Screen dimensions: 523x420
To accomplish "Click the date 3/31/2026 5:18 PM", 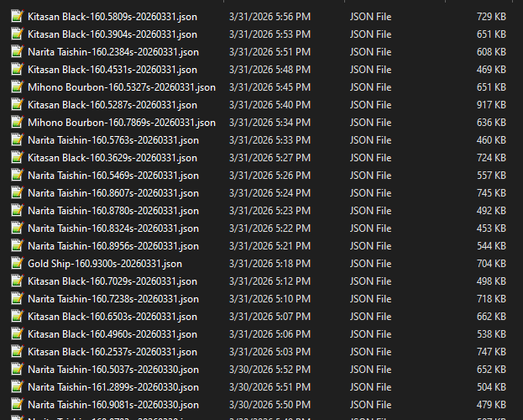I will click(x=269, y=264).
